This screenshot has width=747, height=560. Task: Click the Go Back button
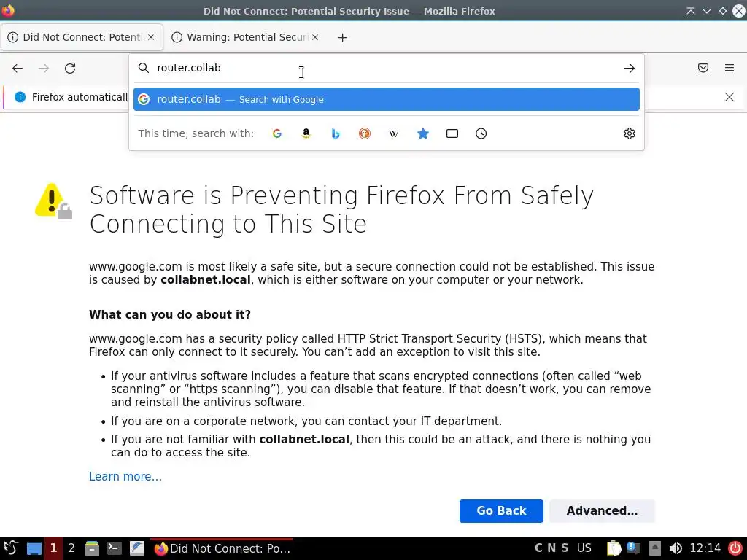(x=501, y=511)
